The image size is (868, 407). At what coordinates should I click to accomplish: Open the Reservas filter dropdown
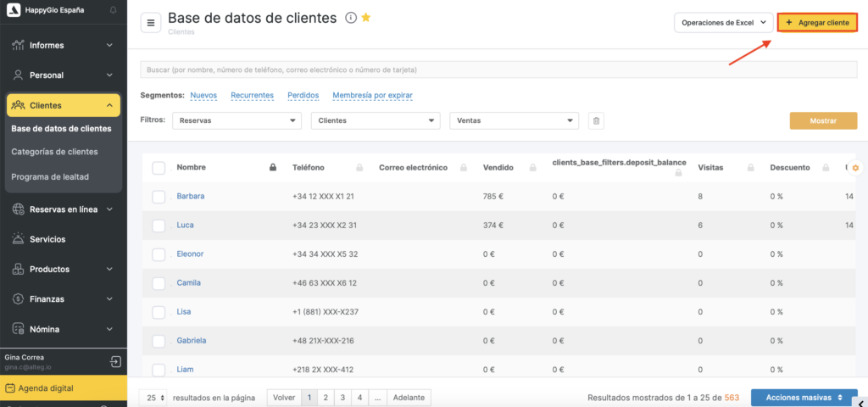[236, 121]
